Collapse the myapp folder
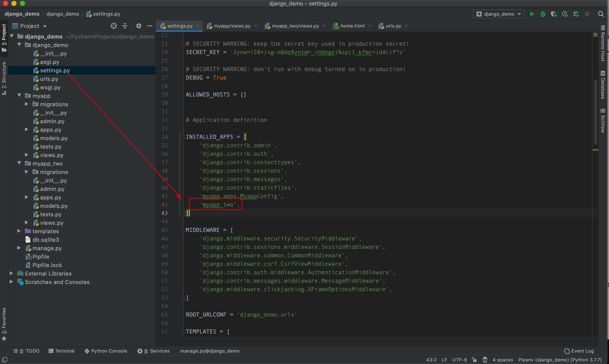The image size is (609, 364). [x=19, y=95]
